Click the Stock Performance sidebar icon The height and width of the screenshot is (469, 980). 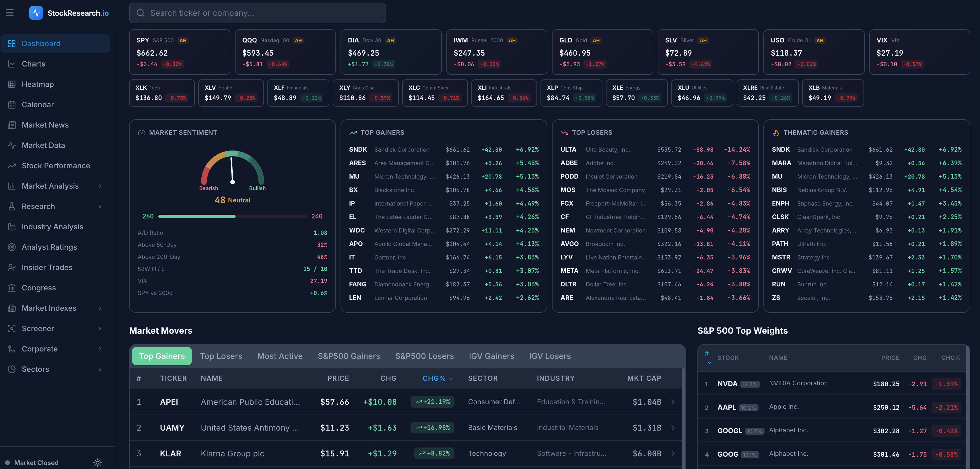[11, 165]
